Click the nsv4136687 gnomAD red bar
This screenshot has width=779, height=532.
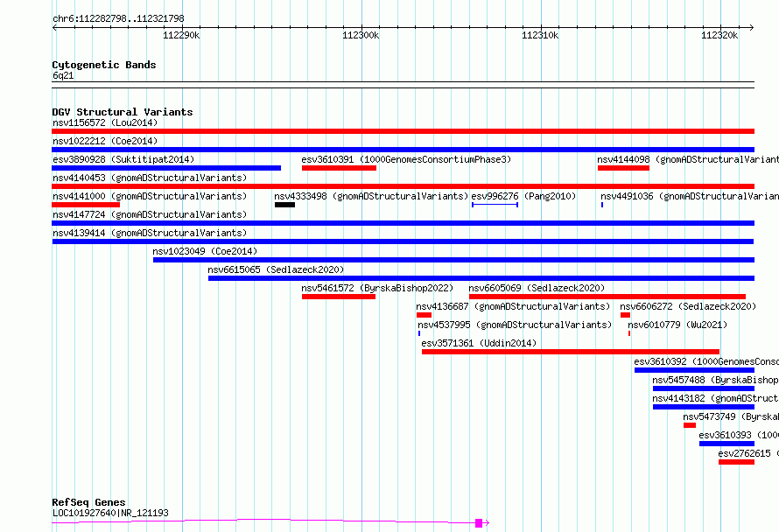(x=424, y=315)
